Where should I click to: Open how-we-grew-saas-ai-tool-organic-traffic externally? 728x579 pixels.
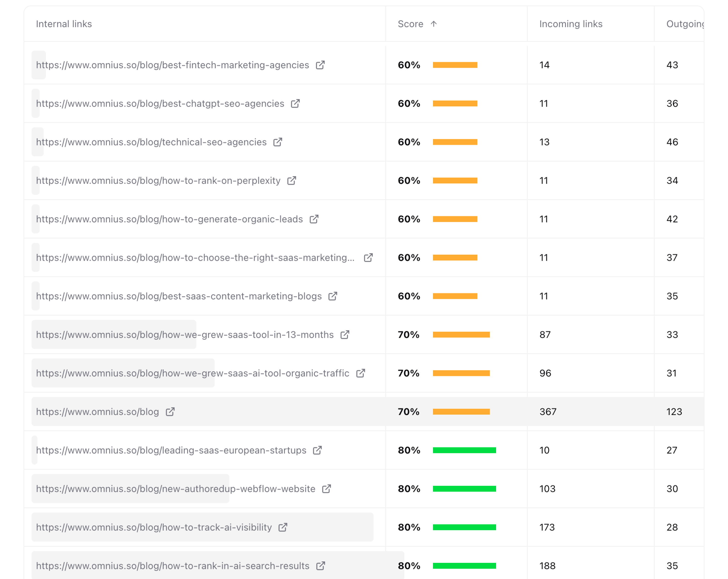click(x=361, y=373)
